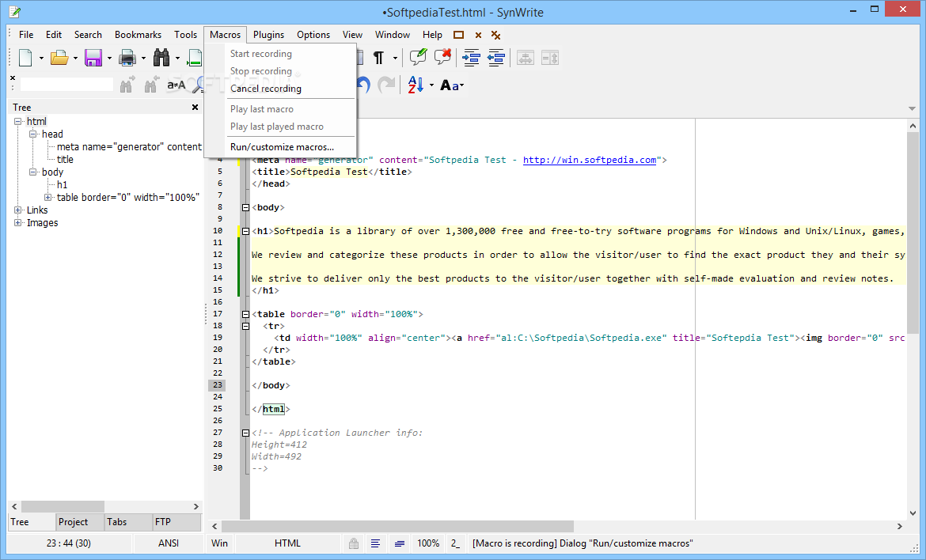
Task: Click the 100% zoom status field
Action: point(428,543)
